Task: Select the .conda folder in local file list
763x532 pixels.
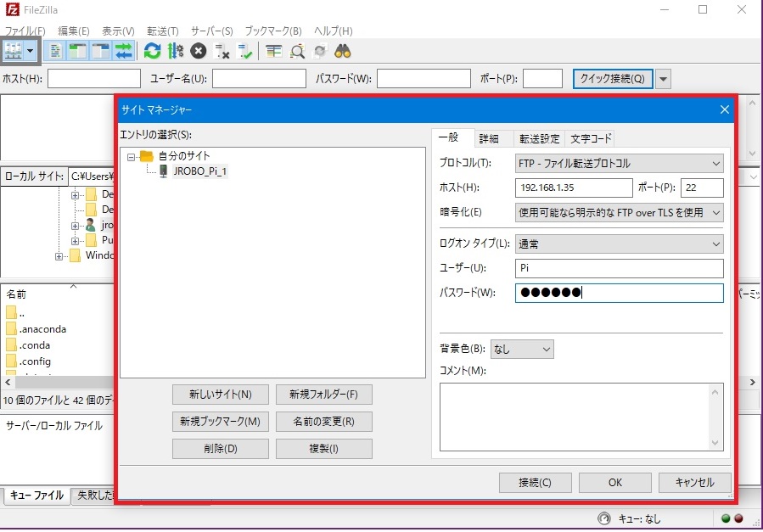Action: pos(35,345)
